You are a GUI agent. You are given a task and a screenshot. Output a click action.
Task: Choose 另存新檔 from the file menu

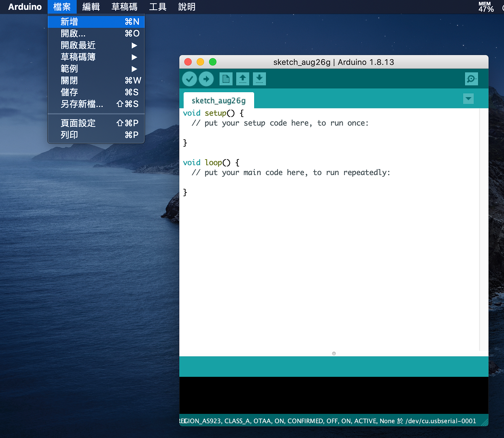tap(82, 104)
